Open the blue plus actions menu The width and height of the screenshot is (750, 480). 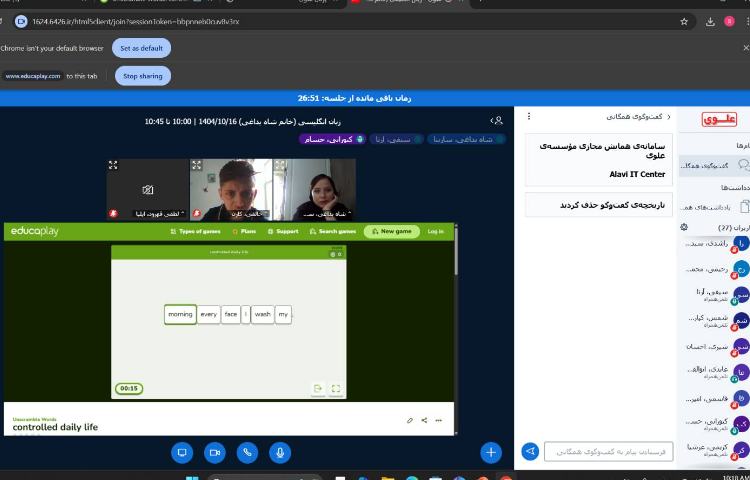pyautogui.click(x=490, y=452)
